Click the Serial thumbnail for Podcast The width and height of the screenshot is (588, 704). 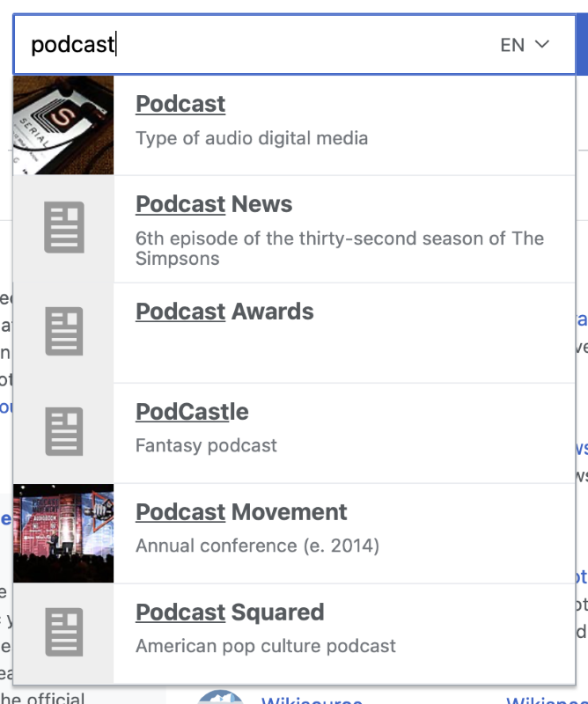click(x=63, y=125)
